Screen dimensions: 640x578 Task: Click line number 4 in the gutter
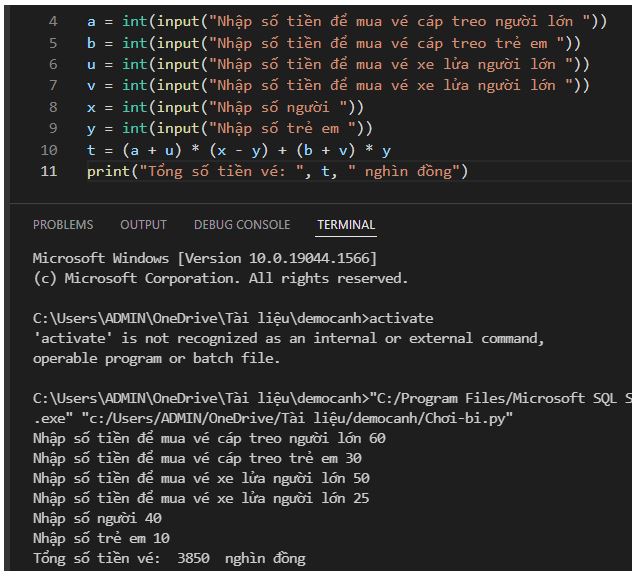pyautogui.click(x=52, y=21)
